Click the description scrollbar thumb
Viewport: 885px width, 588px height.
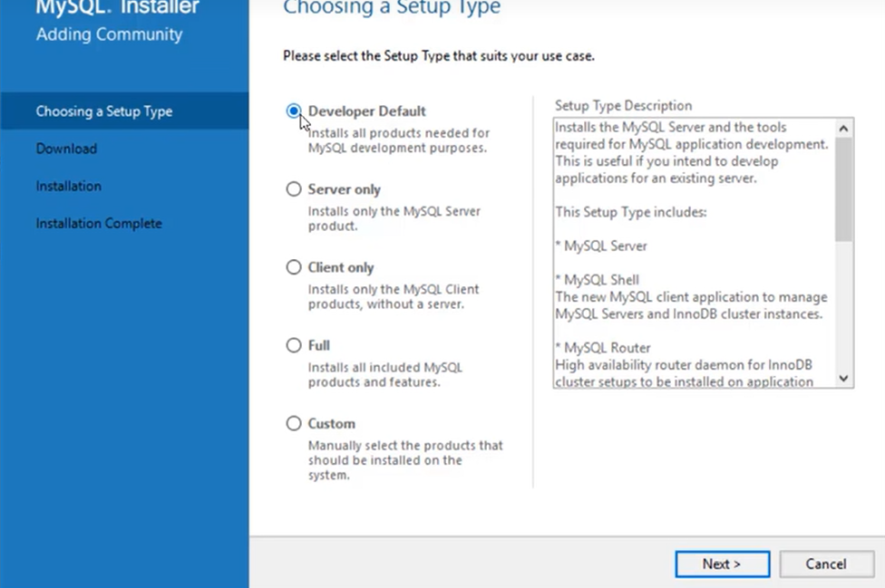pyautogui.click(x=843, y=189)
